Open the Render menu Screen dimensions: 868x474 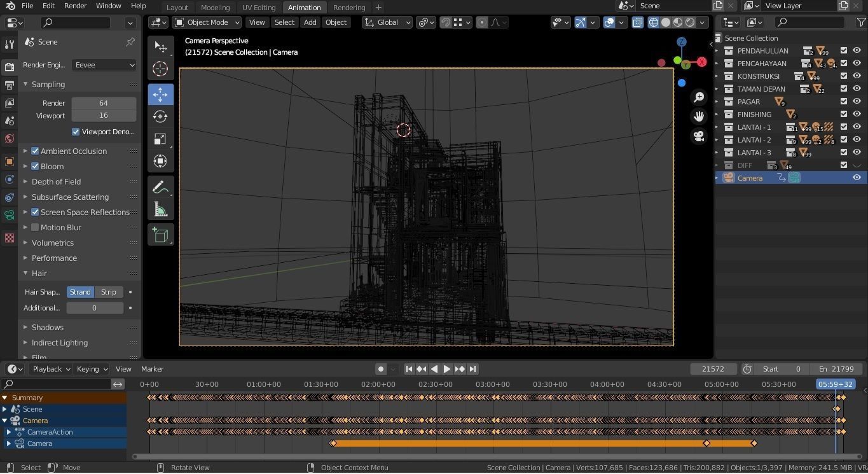(75, 6)
